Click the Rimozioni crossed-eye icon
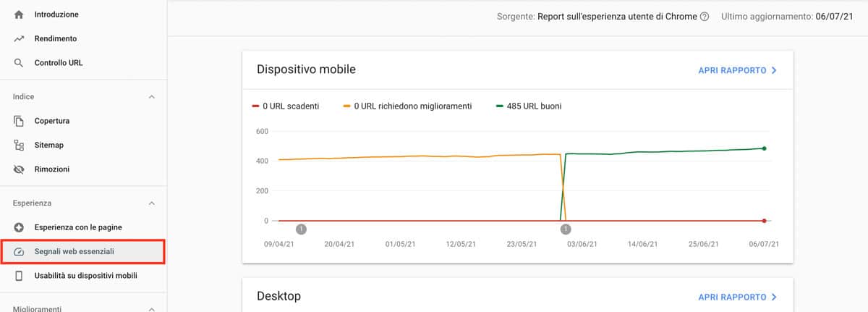This screenshot has width=868, height=312. click(20, 169)
